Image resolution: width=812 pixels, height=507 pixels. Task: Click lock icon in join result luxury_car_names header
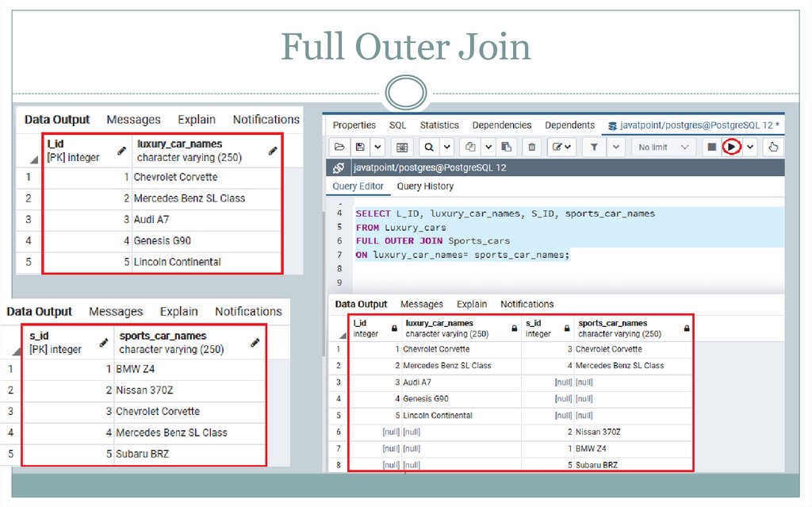[514, 328]
